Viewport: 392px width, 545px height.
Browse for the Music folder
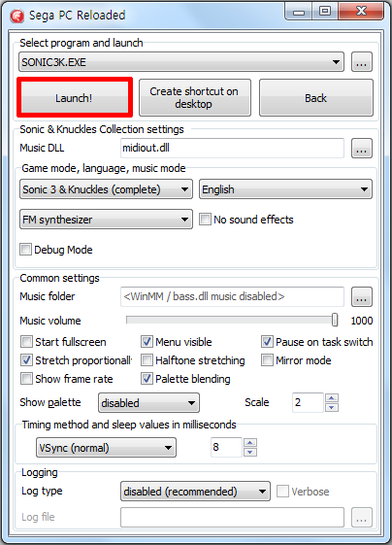[362, 296]
